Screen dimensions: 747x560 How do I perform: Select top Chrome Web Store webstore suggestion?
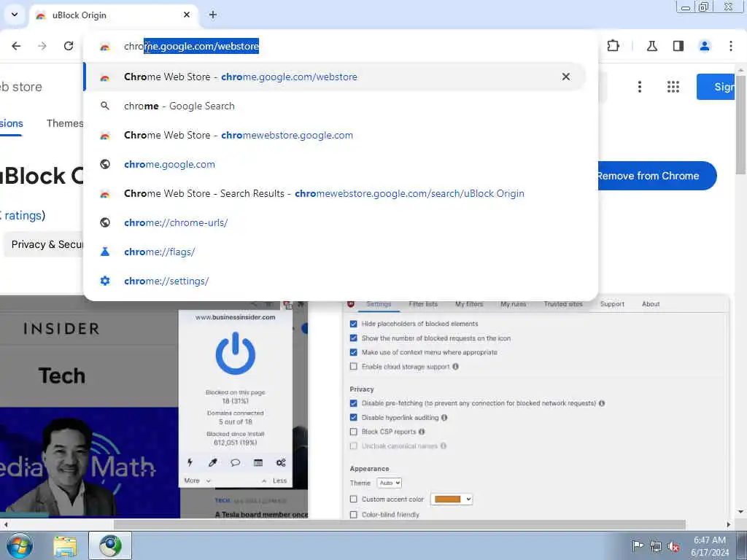coord(335,77)
